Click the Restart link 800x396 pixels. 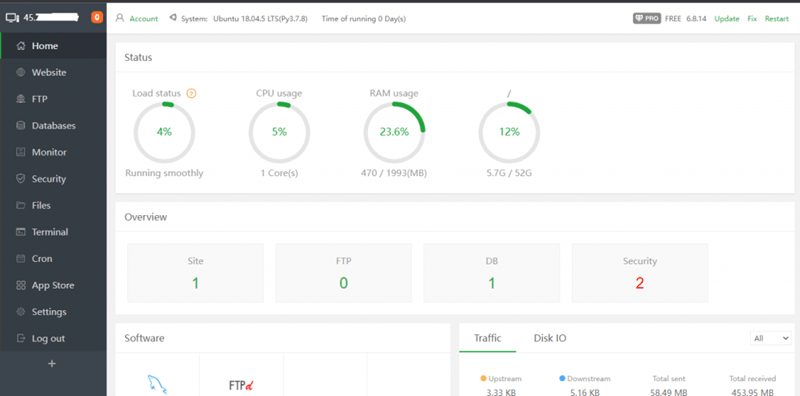pos(777,18)
